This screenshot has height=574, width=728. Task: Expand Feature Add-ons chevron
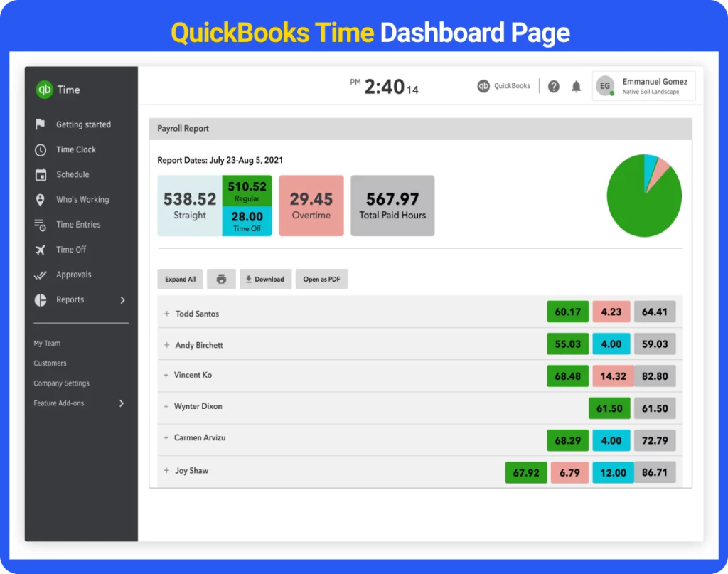[x=122, y=403]
